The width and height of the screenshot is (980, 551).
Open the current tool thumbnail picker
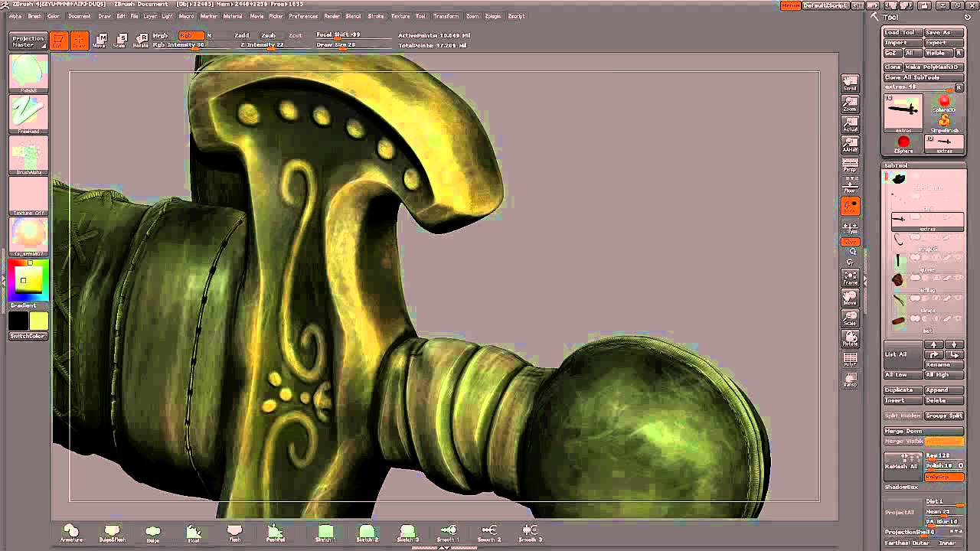coord(903,112)
